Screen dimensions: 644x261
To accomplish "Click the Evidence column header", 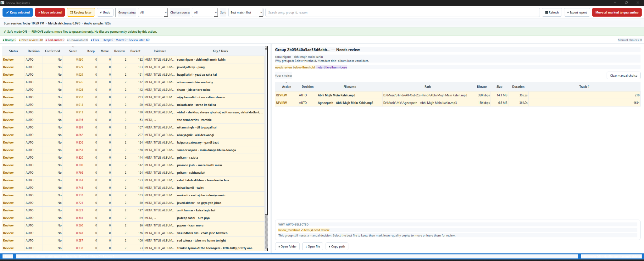I will [x=160, y=51].
